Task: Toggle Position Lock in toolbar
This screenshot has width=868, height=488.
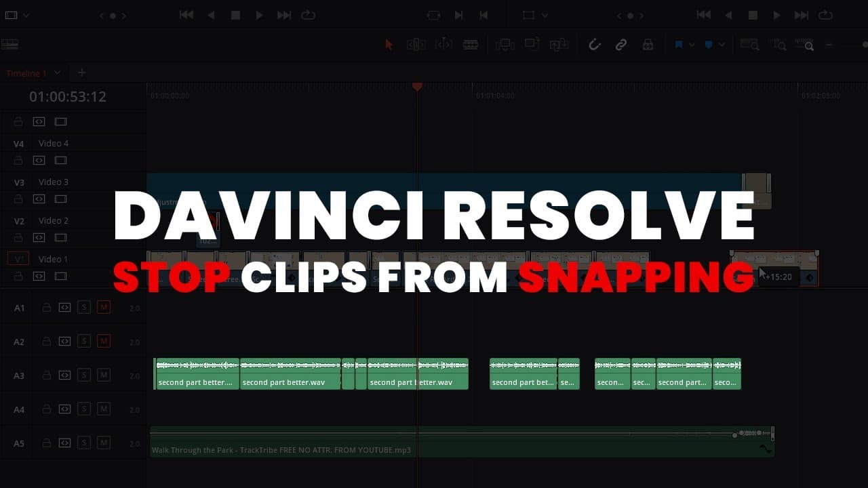Action: click(648, 45)
